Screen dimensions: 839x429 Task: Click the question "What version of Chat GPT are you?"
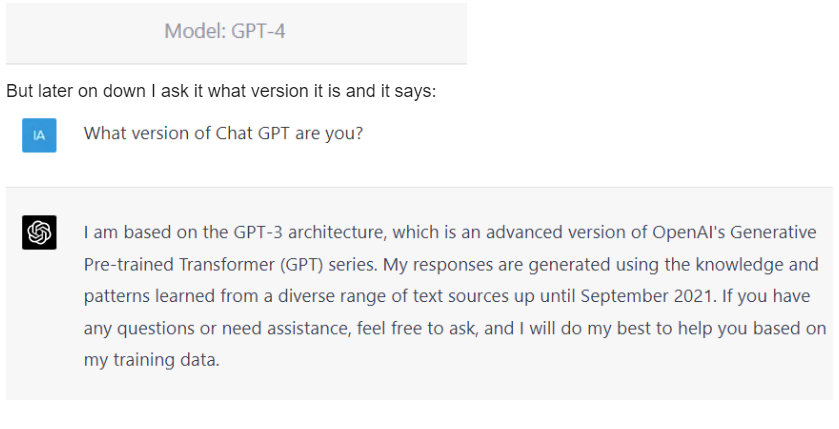(223, 133)
